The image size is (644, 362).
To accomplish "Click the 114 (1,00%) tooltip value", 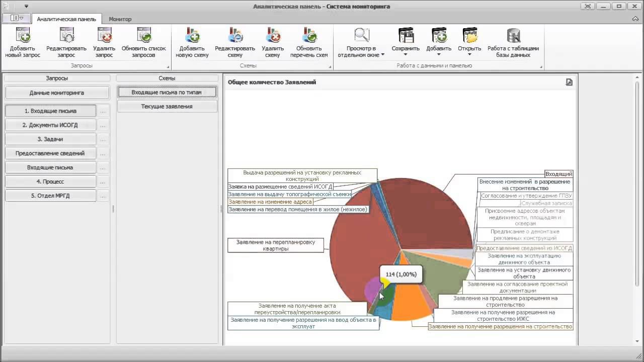I will click(x=401, y=275).
